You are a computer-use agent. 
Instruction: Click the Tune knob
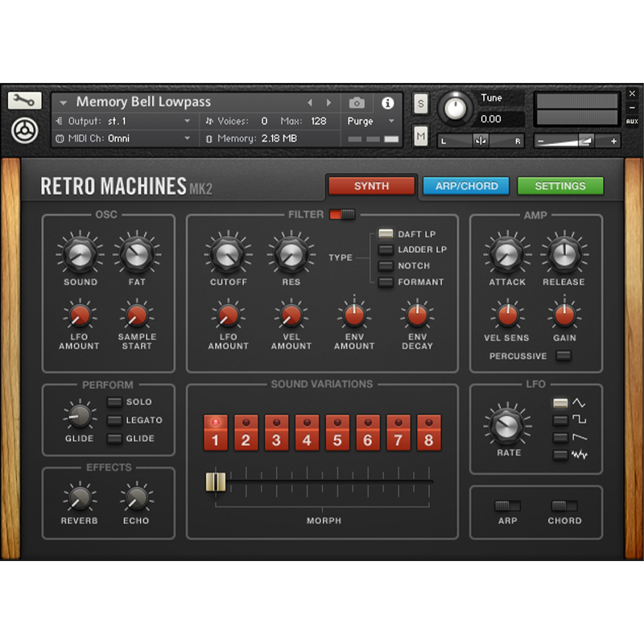[x=455, y=109]
